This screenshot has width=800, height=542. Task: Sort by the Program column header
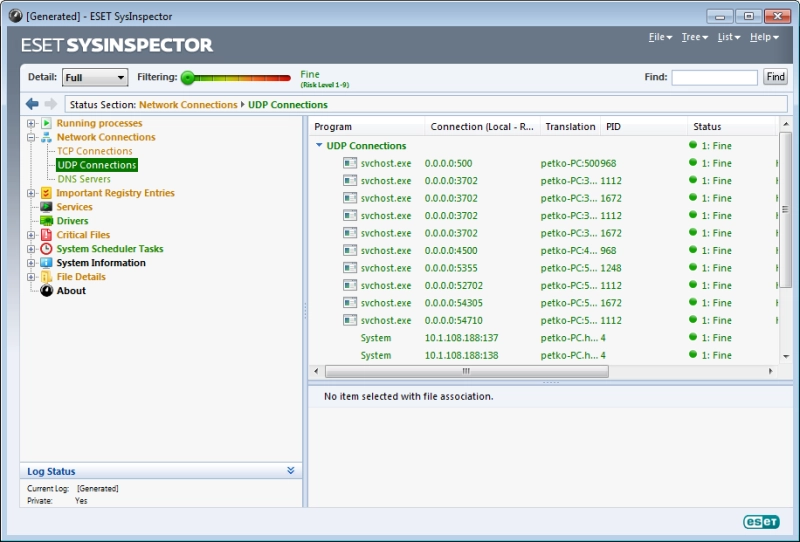pyautogui.click(x=366, y=127)
